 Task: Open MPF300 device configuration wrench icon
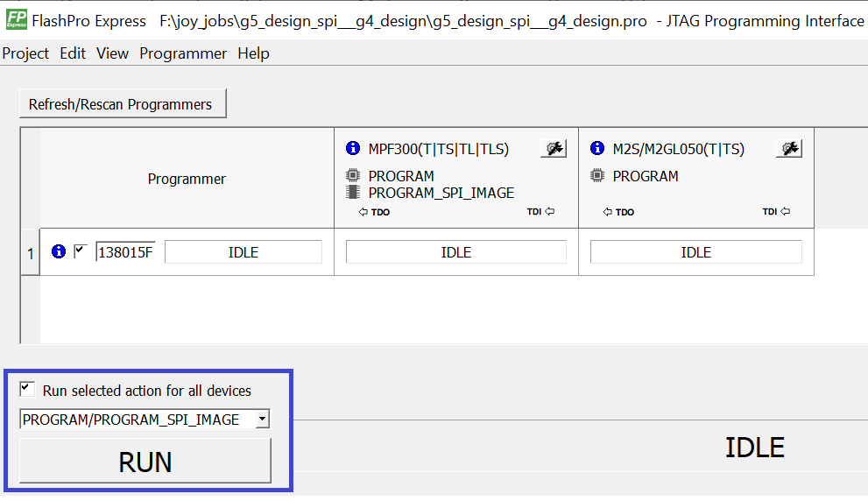pyautogui.click(x=553, y=149)
